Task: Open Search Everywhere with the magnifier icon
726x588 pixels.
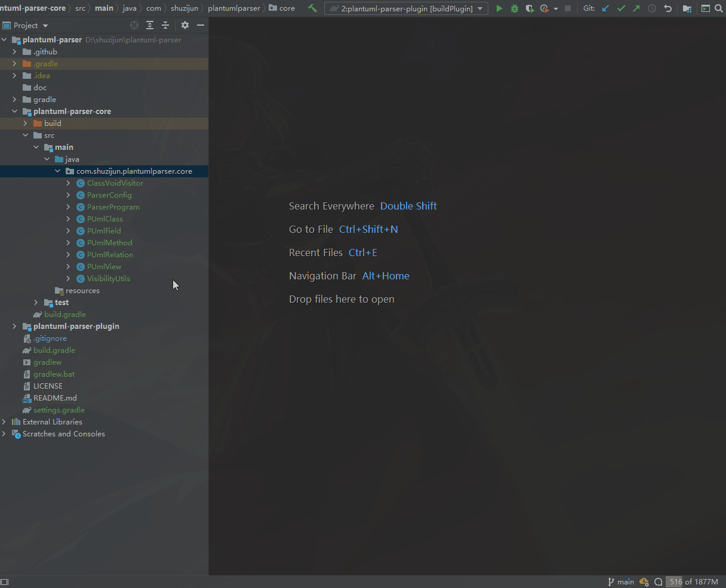Action: pos(719,8)
